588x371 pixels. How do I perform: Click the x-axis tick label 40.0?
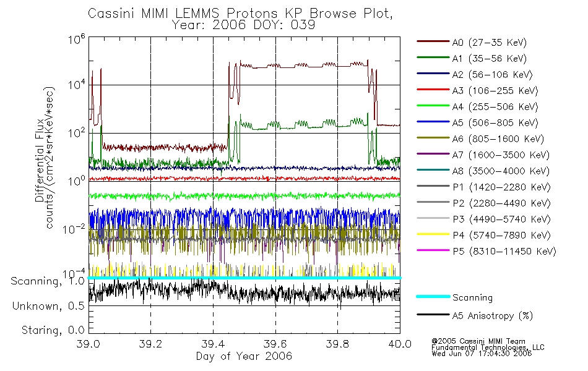[400, 344]
